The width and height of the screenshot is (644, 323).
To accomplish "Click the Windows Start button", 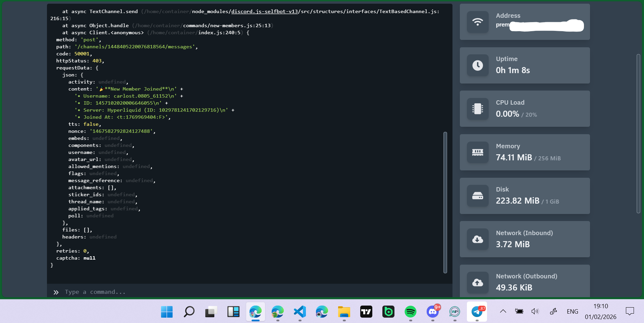I will tap(167, 312).
